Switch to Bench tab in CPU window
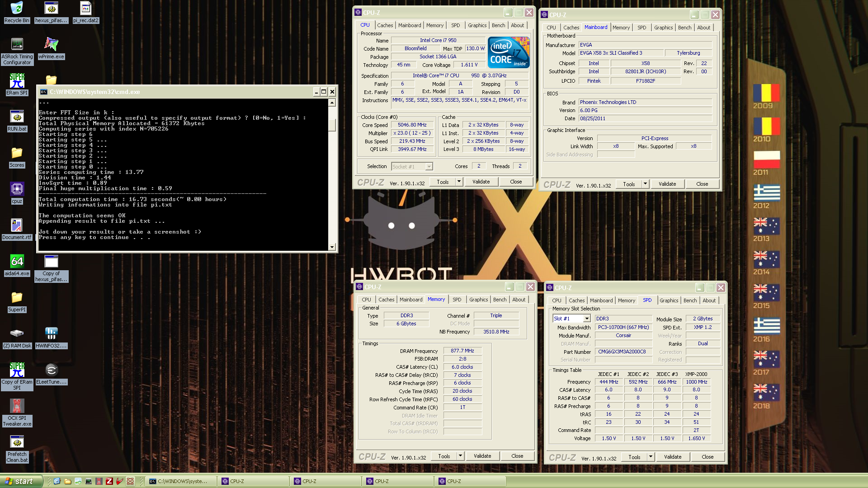 click(498, 25)
